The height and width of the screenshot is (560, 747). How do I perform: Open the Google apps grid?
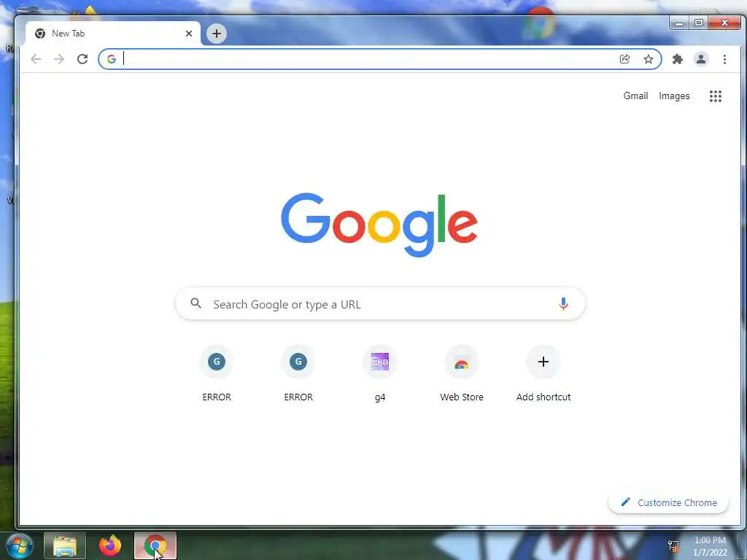[716, 96]
